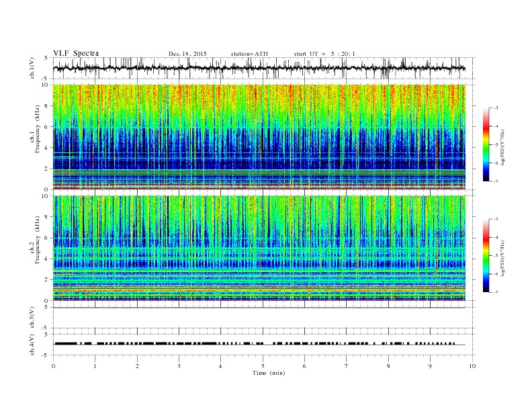Click the ch.1 spectrogram plot
532x411 pixels.
point(259,137)
